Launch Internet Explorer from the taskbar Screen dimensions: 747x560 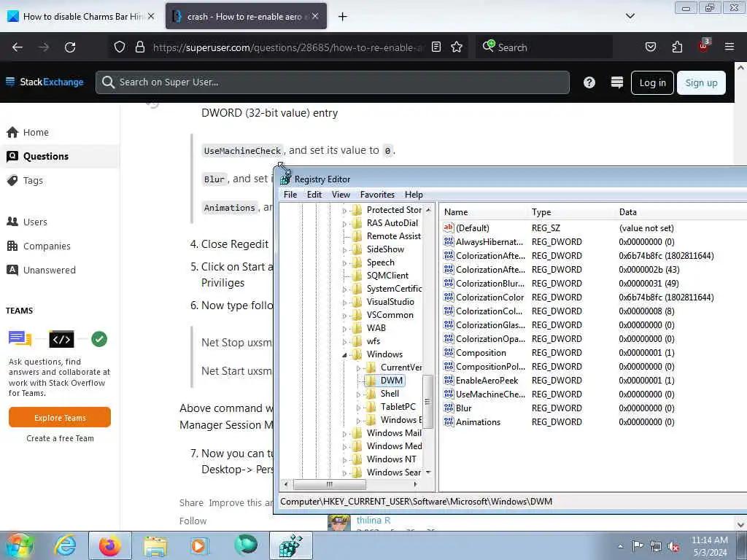(65, 545)
